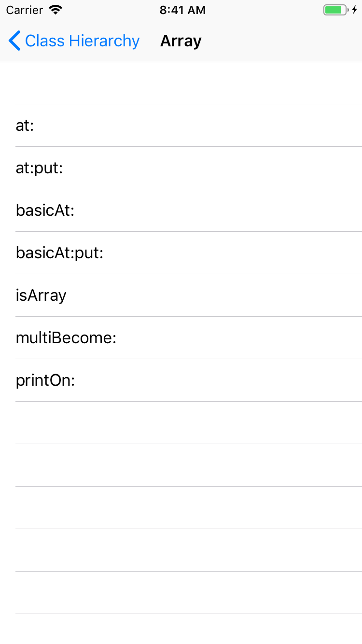Tap the Array navigation title
The image size is (362, 644).
181,41
